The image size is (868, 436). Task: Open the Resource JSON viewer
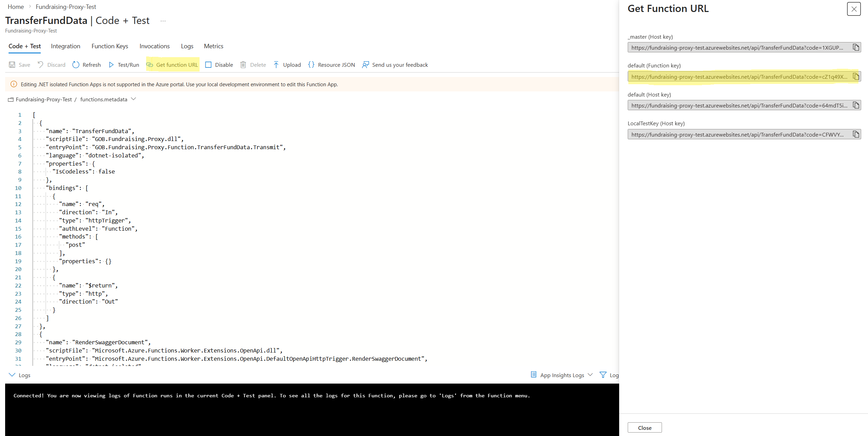pyautogui.click(x=331, y=65)
